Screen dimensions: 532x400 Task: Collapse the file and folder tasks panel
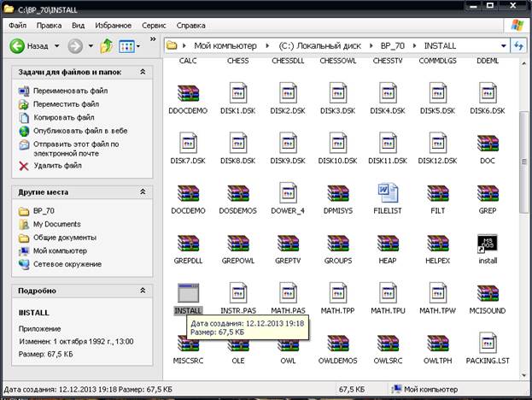(x=143, y=72)
